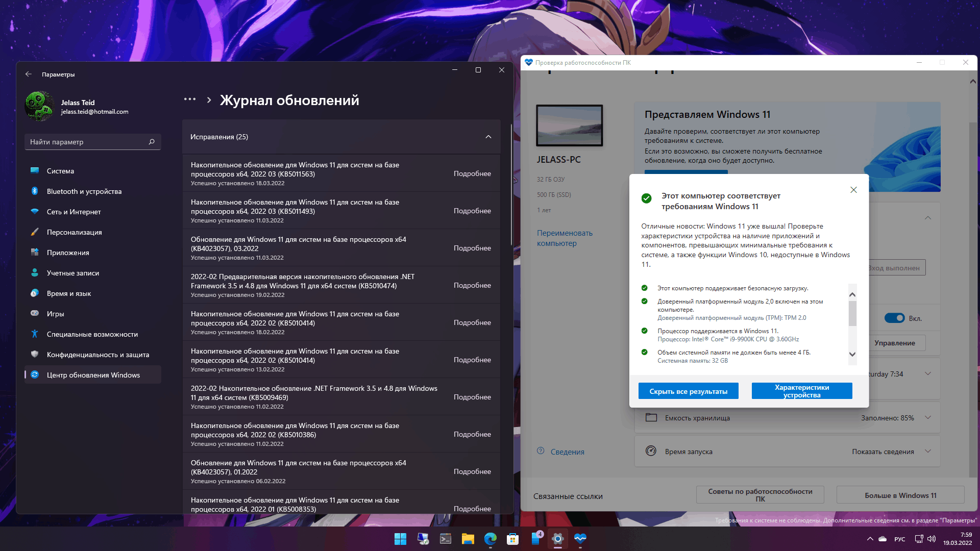Open File Explorer from the taskbar
This screenshot has height=551, width=980.
coord(468,539)
